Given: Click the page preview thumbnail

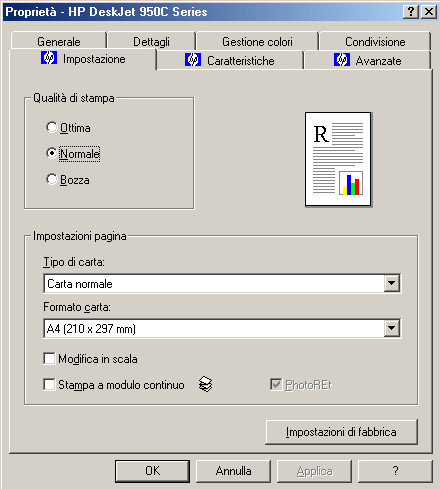Looking at the screenshot, I should pyautogui.click(x=338, y=159).
